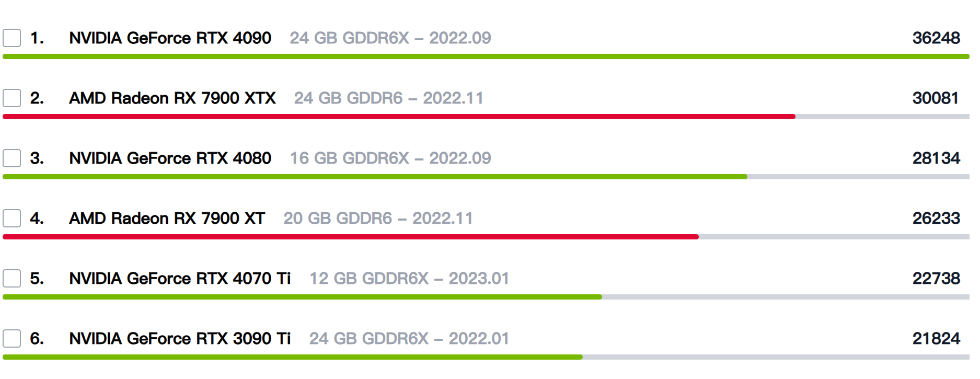Open the AMD Radeon RX 7900 XTX entry
This screenshot has width=980, height=379.
[172, 98]
